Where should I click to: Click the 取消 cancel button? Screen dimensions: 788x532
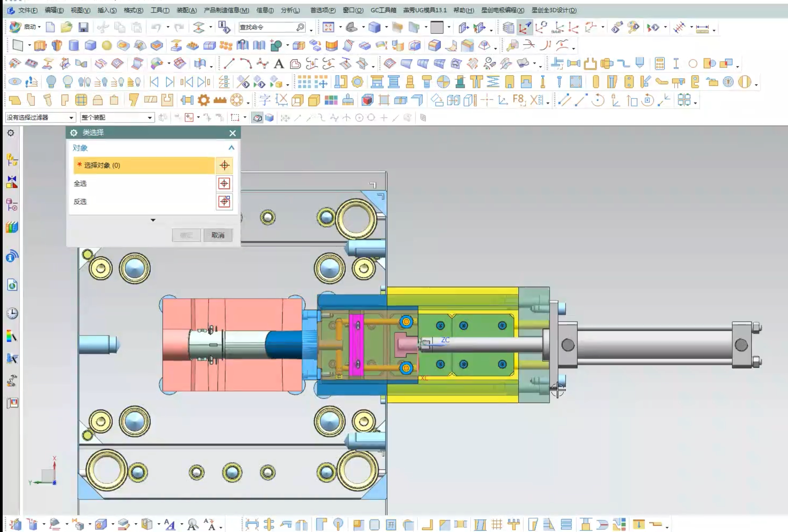(218, 235)
